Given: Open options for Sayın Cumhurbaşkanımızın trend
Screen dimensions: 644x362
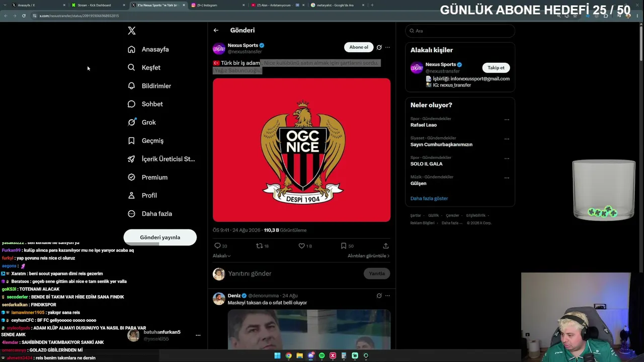Looking at the screenshot, I should (507, 139).
